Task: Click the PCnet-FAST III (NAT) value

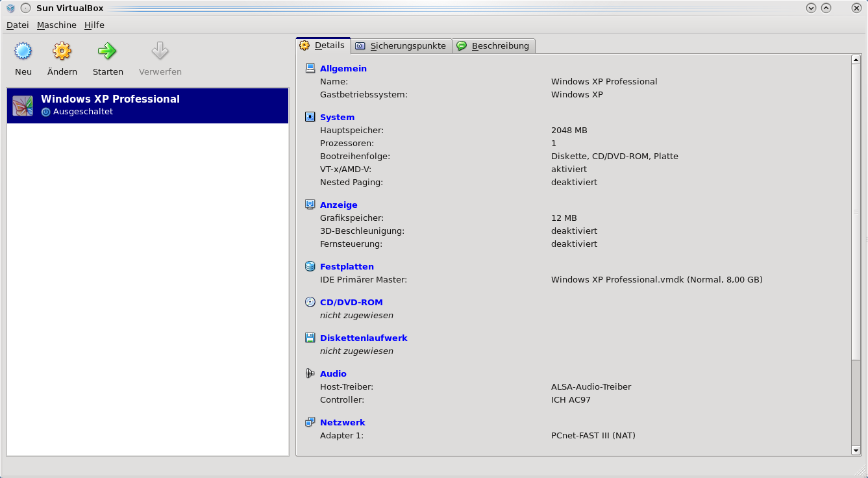Action: click(x=593, y=435)
